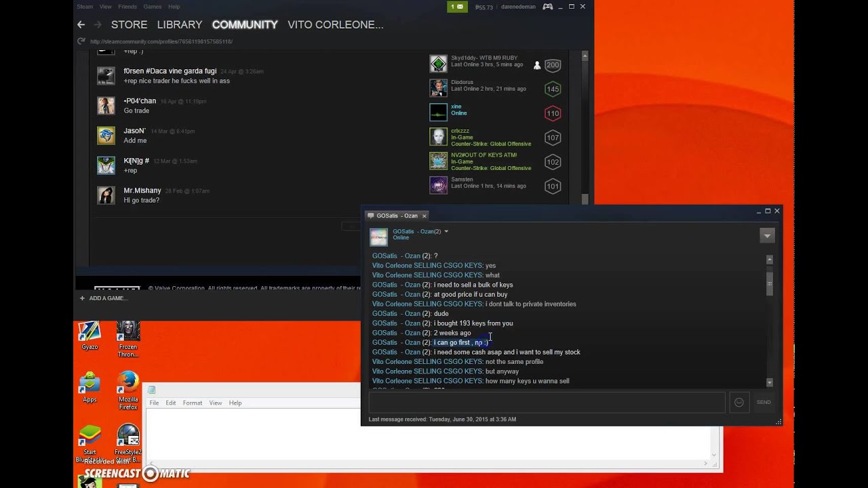Viewport: 868px width, 488px height.
Task: Open Frozen Throne desktop shortcut
Action: (x=128, y=340)
